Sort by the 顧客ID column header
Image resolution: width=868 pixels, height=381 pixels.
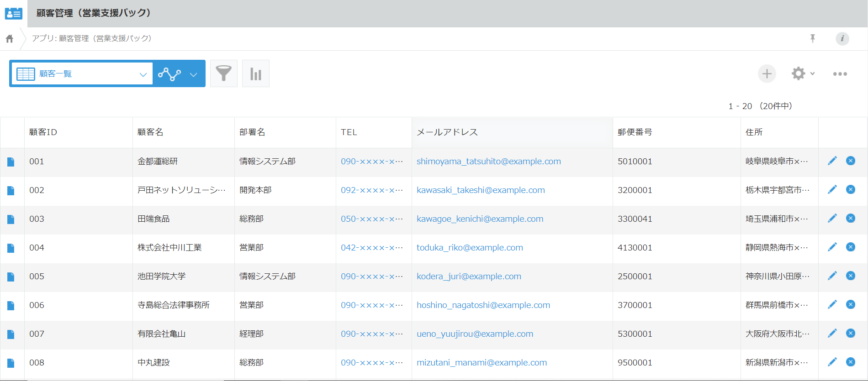(x=43, y=132)
